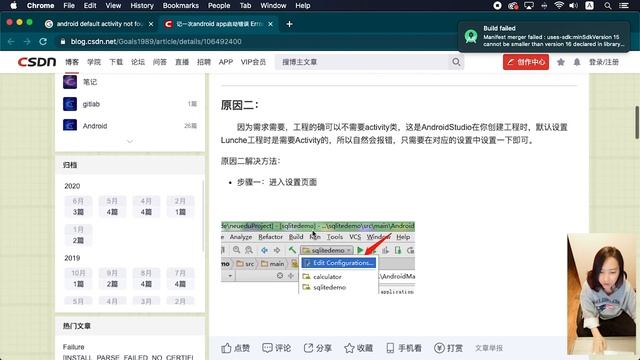Click the Wi-Fi status icon

(x=559, y=5)
